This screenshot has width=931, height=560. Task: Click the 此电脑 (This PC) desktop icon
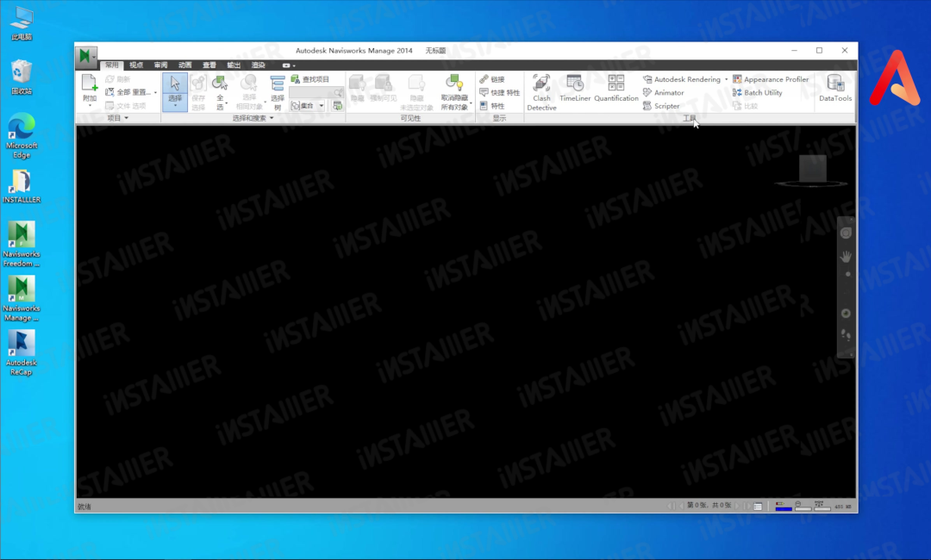[22, 23]
